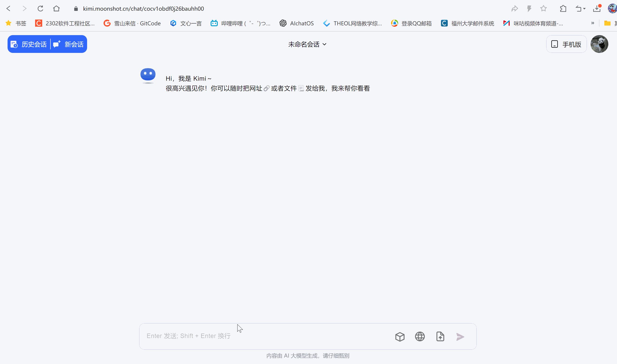Start a 新会话 new chat
This screenshot has width=617, height=364.
point(68,44)
